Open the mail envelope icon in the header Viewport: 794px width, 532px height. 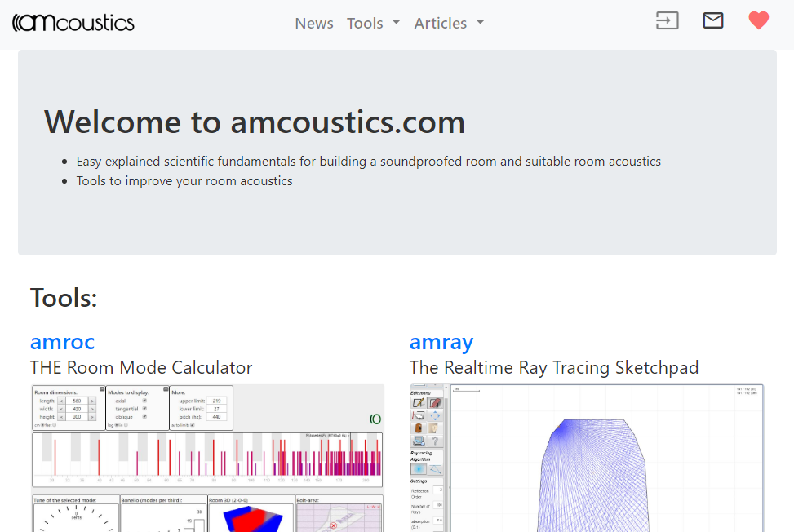[712, 20]
